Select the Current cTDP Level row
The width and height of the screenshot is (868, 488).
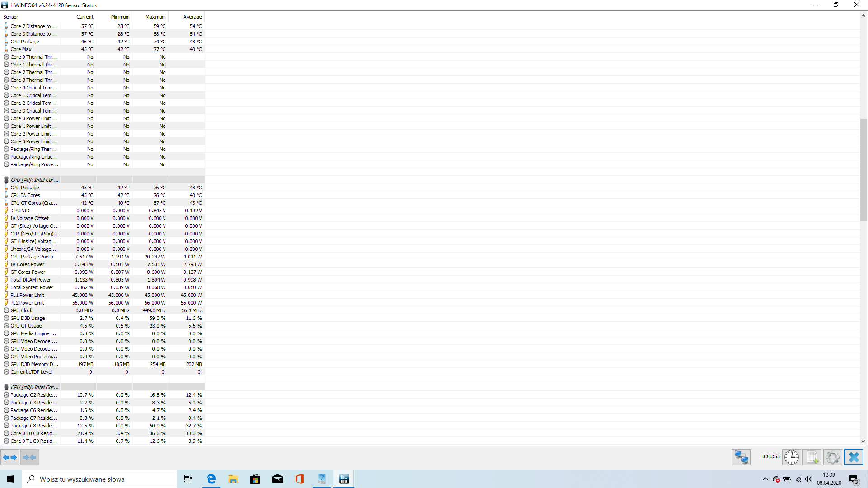(x=104, y=372)
